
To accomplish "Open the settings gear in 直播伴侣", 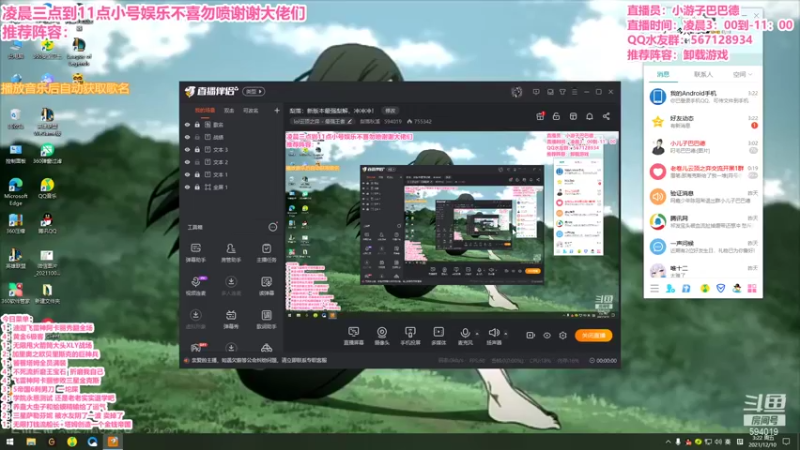I will click(563, 335).
